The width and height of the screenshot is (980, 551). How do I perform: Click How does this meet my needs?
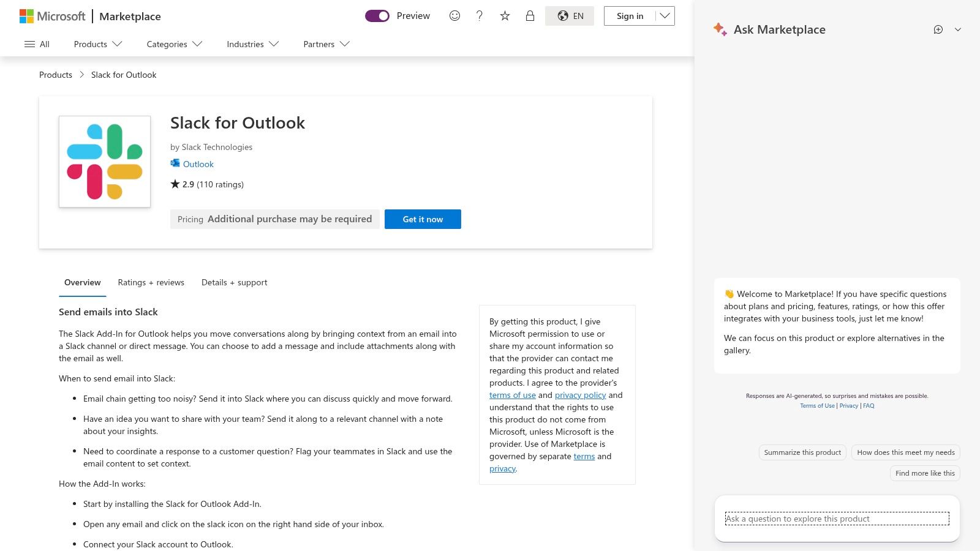click(906, 452)
